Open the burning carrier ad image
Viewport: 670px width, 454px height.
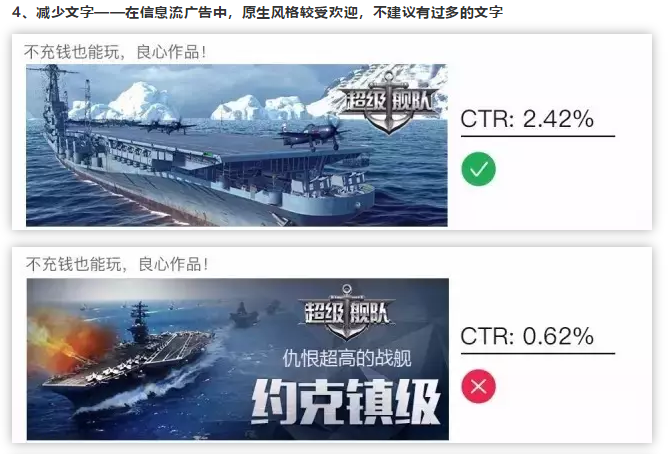click(x=238, y=359)
